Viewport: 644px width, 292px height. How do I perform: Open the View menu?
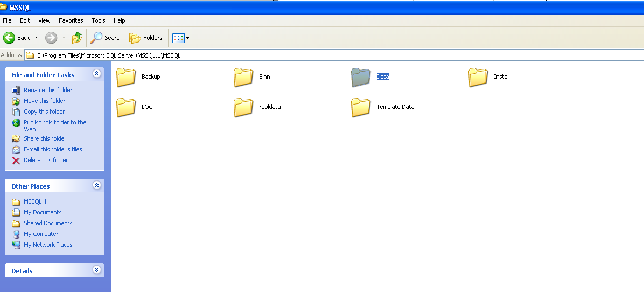[44, 20]
